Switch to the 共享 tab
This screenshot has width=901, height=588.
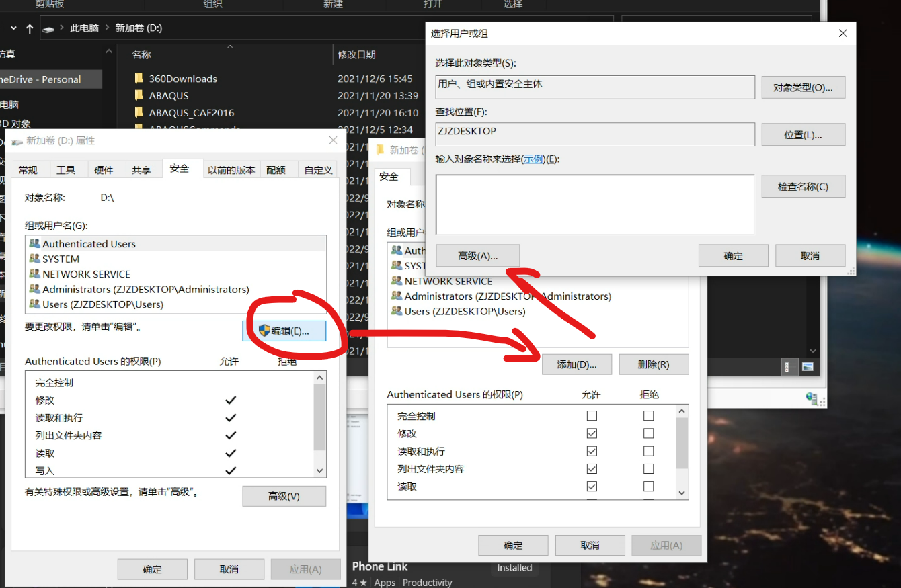[141, 170]
